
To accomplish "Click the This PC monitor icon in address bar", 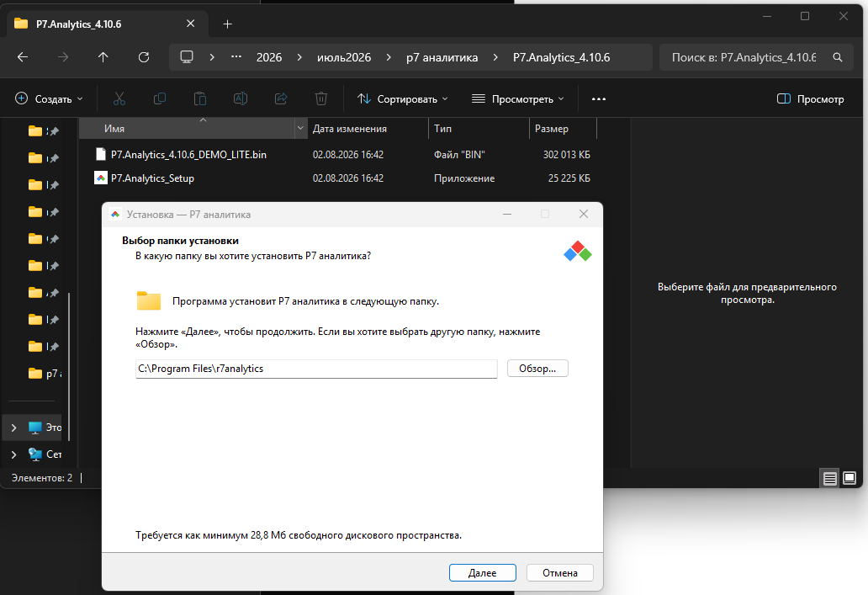I will pos(187,56).
